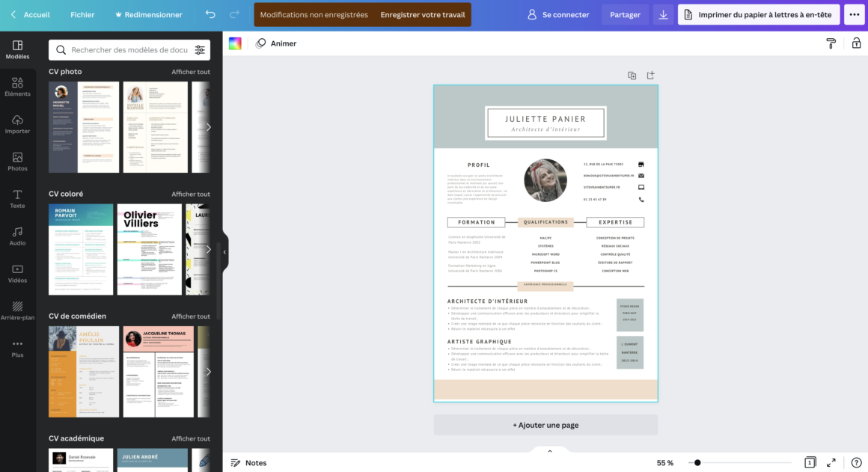Viewport: 868px width, 472px height.
Task: Click Afficher tout for CV académique
Action: point(190,439)
